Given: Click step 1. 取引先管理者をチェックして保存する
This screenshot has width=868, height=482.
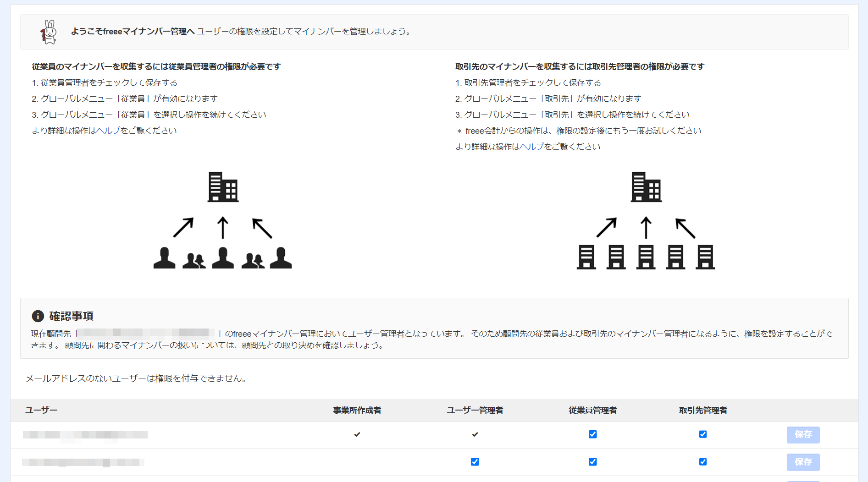Looking at the screenshot, I should (528, 83).
